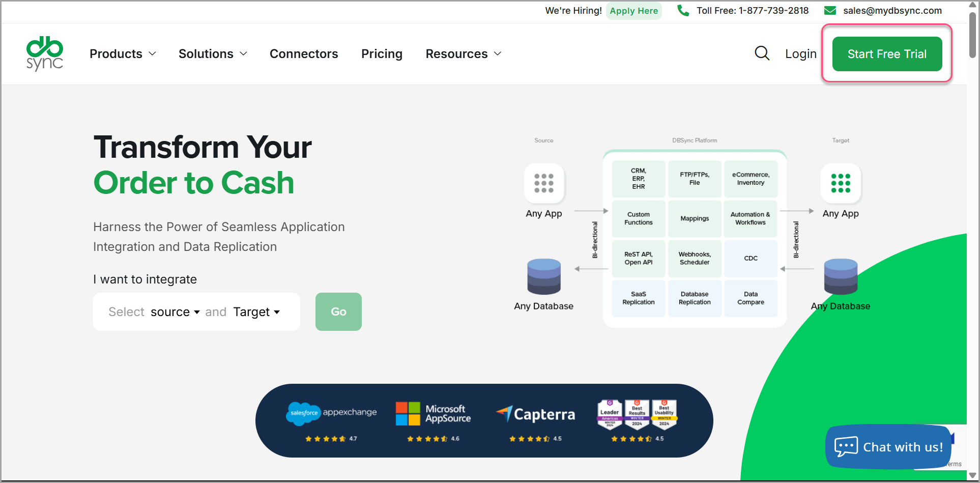Open the Pricing page
The width and height of the screenshot is (980, 483).
[382, 54]
